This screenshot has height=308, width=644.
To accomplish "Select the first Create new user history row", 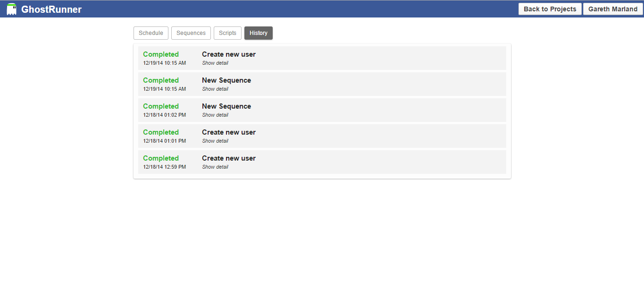I will click(x=322, y=58).
